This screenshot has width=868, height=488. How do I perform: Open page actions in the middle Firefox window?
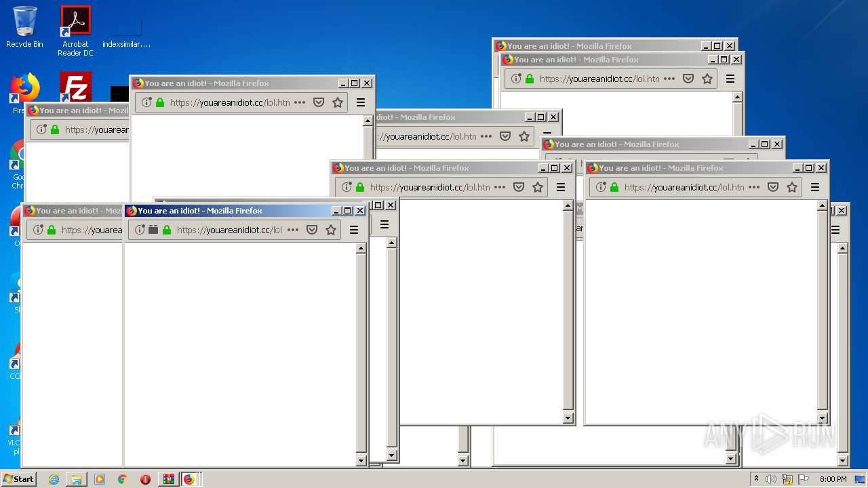[500, 187]
